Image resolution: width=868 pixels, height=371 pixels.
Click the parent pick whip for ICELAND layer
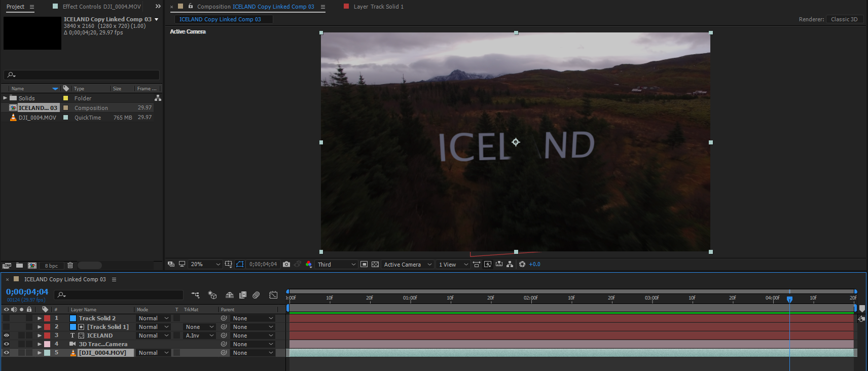click(x=224, y=336)
